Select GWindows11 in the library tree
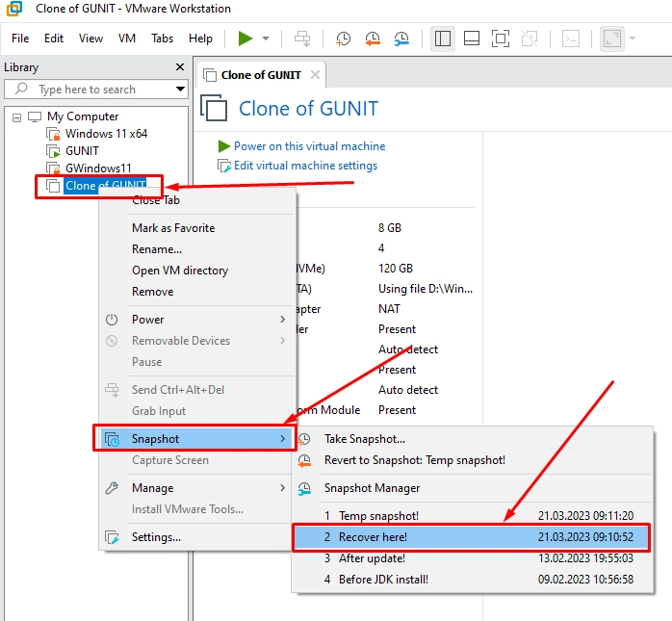The height and width of the screenshot is (621, 672). (98, 168)
